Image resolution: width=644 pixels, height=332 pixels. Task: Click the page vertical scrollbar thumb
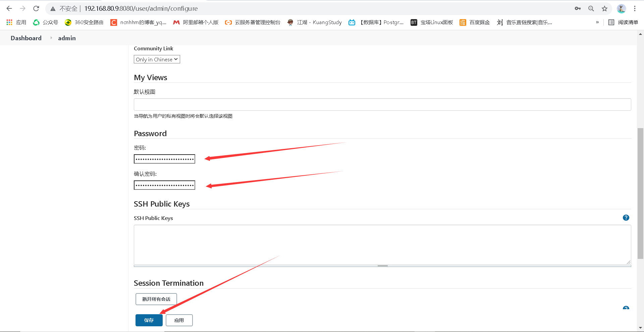click(x=640, y=193)
